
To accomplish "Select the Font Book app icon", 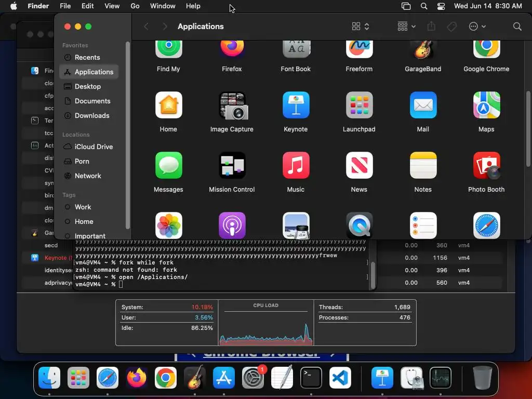I will [296, 49].
